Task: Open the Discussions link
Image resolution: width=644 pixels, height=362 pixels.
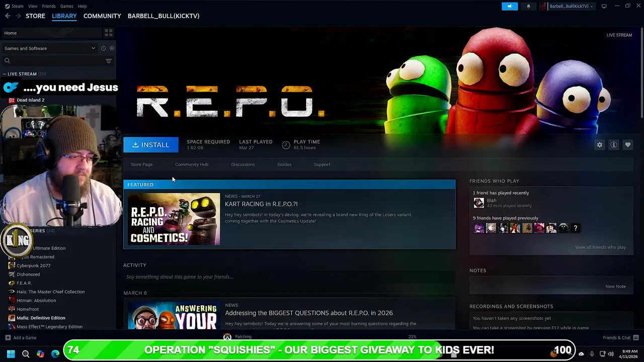Action: [243, 164]
